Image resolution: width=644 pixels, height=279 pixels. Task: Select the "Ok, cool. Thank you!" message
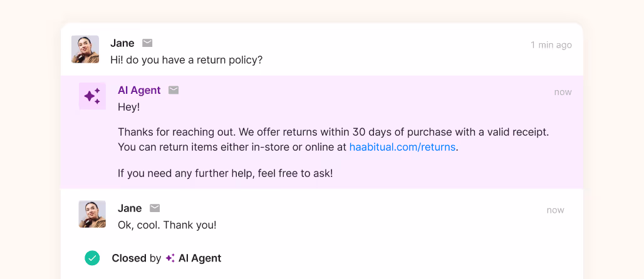tap(167, 225)
